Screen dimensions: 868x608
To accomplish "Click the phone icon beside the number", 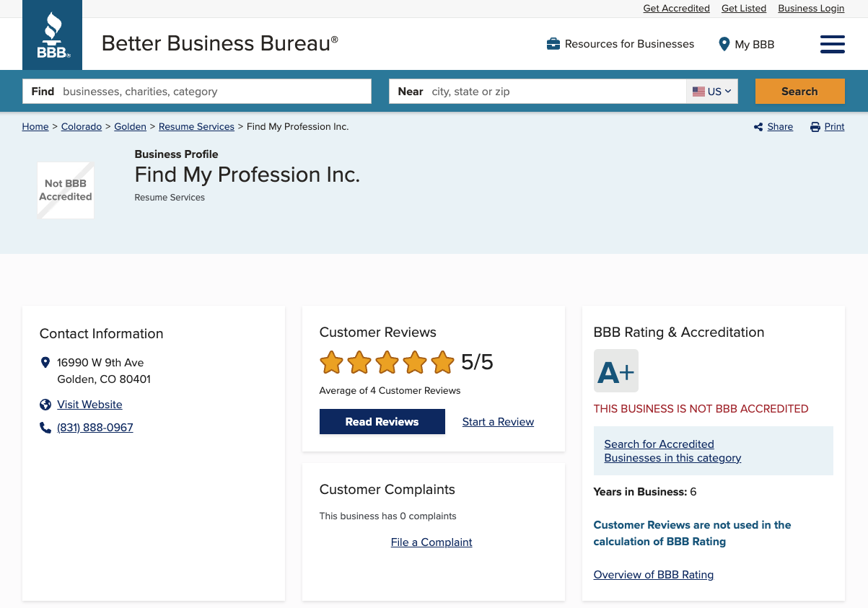I will 45,428.
